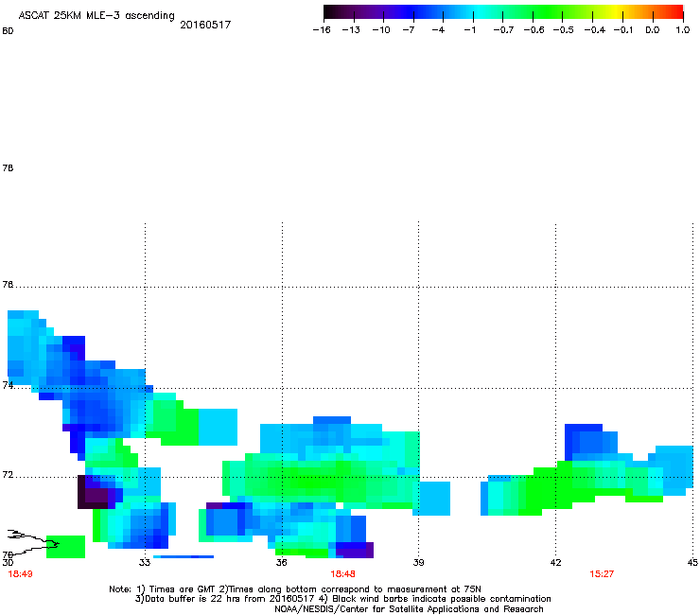700x615 pixels.
Task: Click the 1.0 colorbar value
Action: point(683,30)
